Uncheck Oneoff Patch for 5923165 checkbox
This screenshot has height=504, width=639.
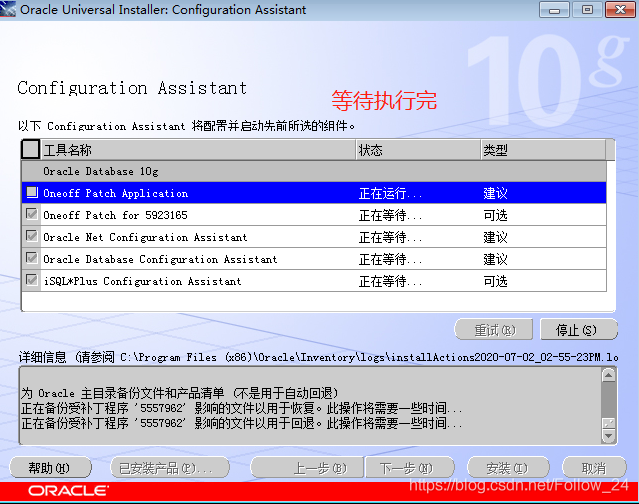pos(32,214)
